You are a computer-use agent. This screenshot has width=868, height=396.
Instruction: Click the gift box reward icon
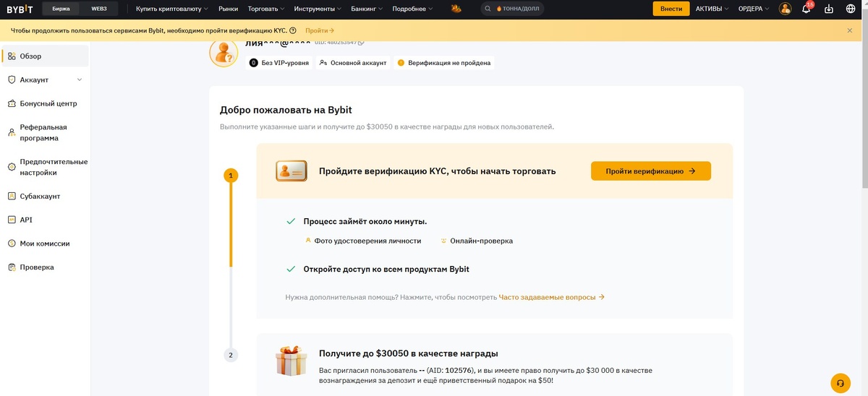tap(292, 361)
